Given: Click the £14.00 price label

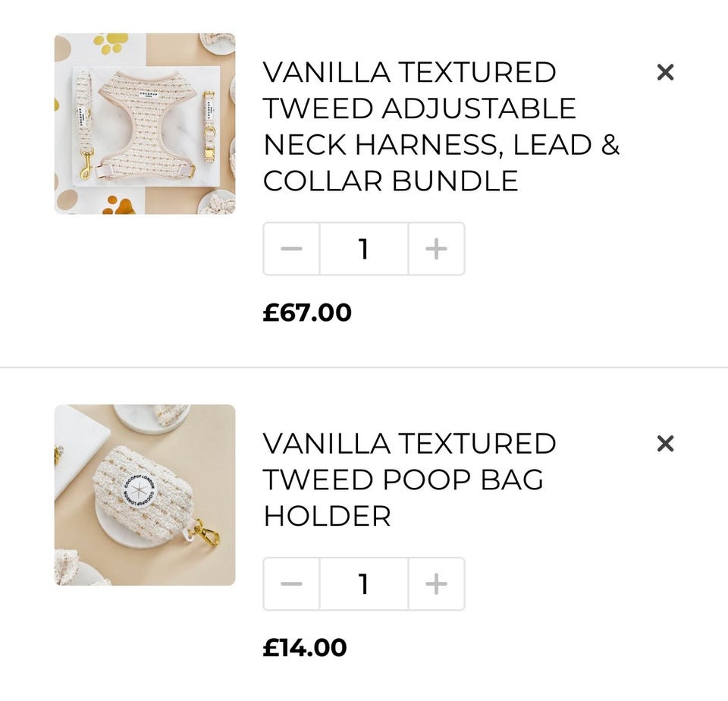Looking at the screenshot, I should tap(305, 647).
